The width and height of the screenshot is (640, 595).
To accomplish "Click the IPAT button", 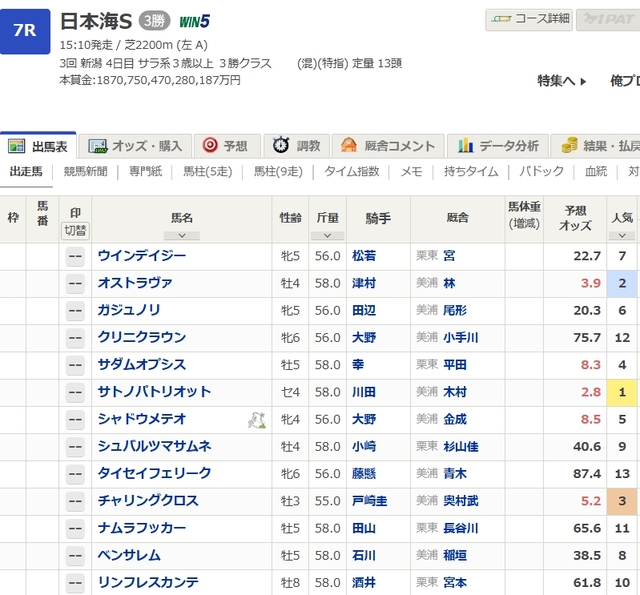I will [608, 19].
